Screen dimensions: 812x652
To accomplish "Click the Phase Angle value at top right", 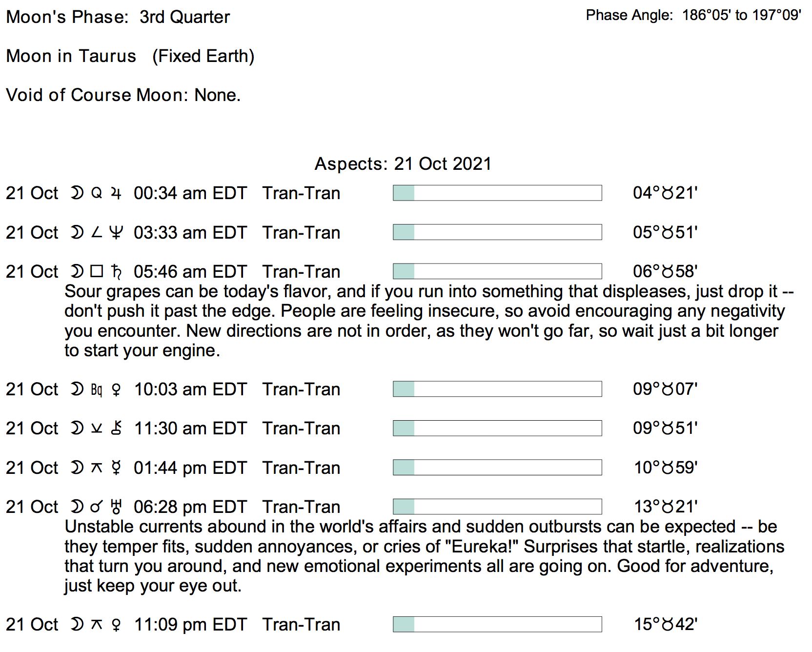I will (x=741, y=16).
